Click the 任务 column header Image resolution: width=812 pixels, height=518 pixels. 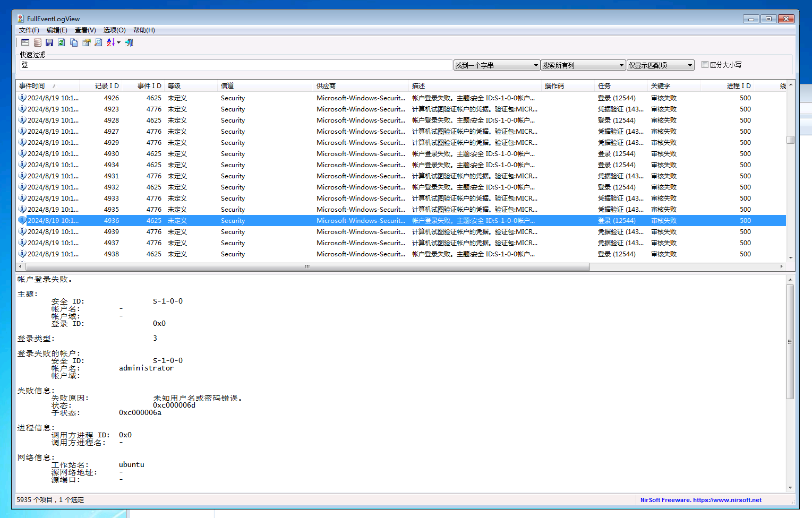click(621, 85)
